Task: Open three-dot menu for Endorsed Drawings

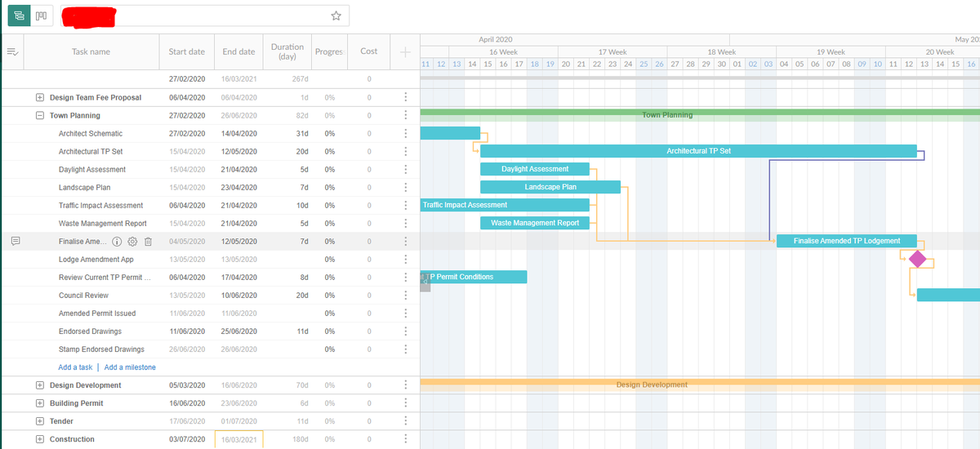Action: coord(405,331)
